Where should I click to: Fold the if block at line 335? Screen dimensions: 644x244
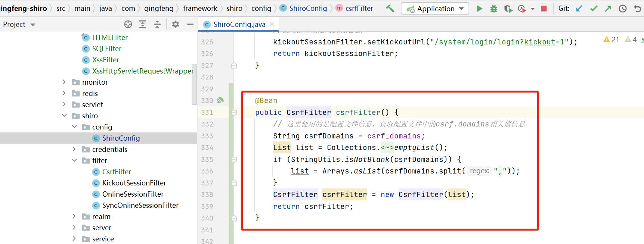234,159
